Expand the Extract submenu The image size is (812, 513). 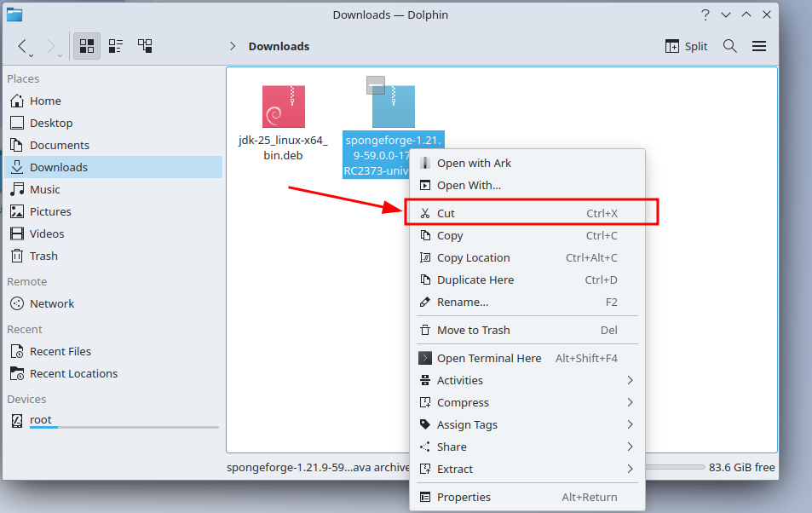pos(455,469)
